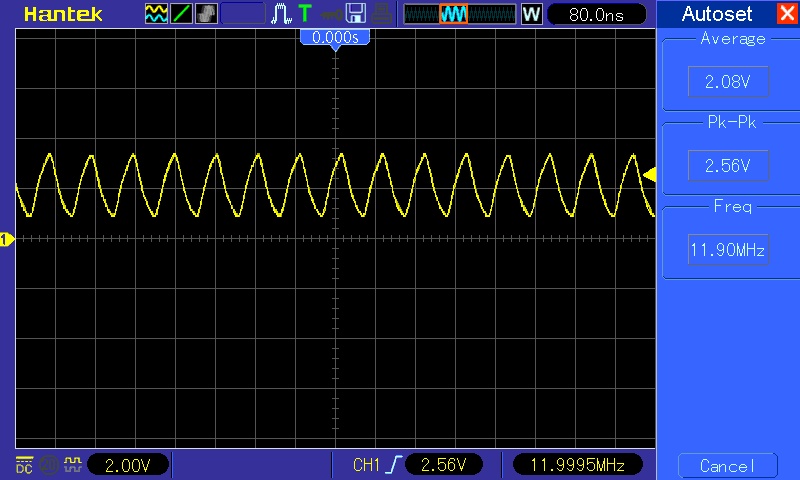Click the Cancel button in Autoset panel
The width and height of the screenshot is (800, 480).
pyautogui.click(x=728, y=465)
